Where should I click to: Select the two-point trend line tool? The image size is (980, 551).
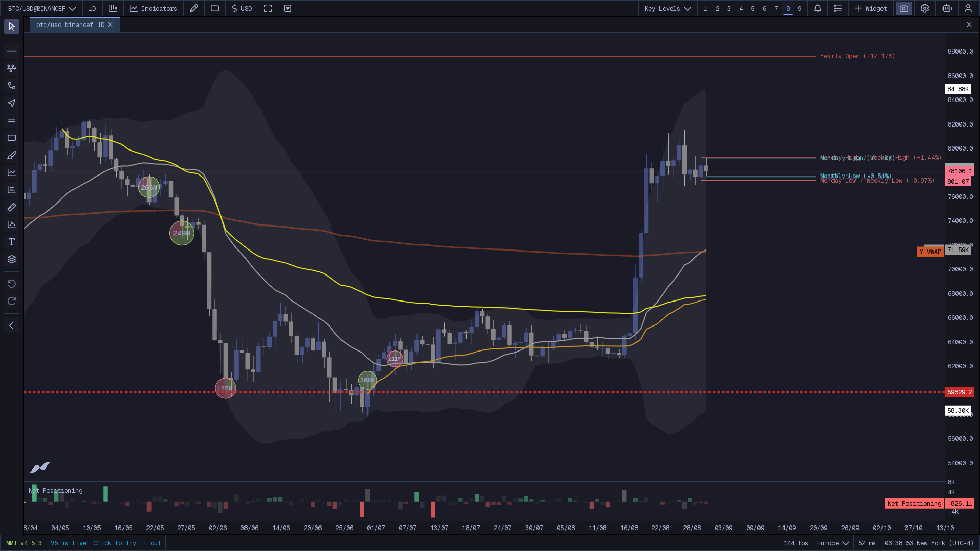click(12, 86)
